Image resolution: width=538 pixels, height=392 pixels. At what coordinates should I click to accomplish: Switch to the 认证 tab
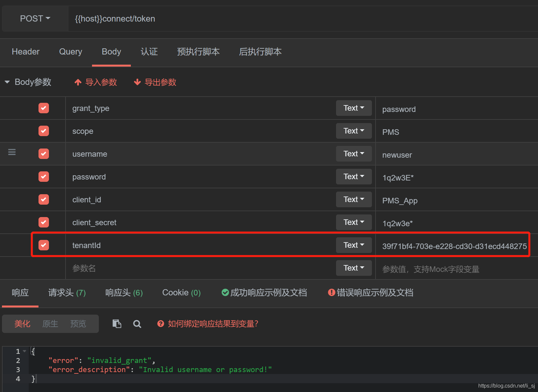coord(149,52)
